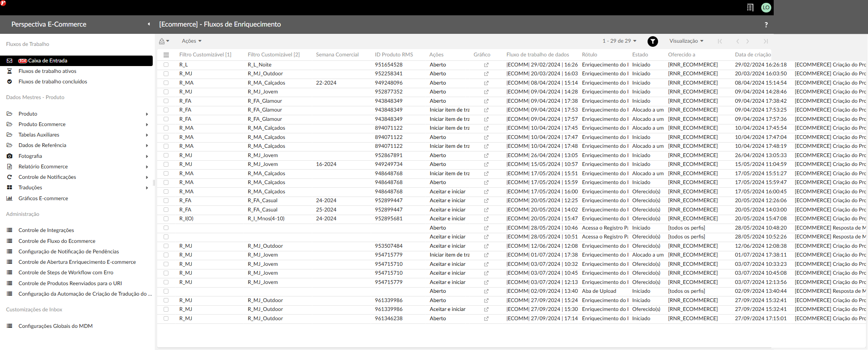Open Configurações Globais do MDM

55,326
